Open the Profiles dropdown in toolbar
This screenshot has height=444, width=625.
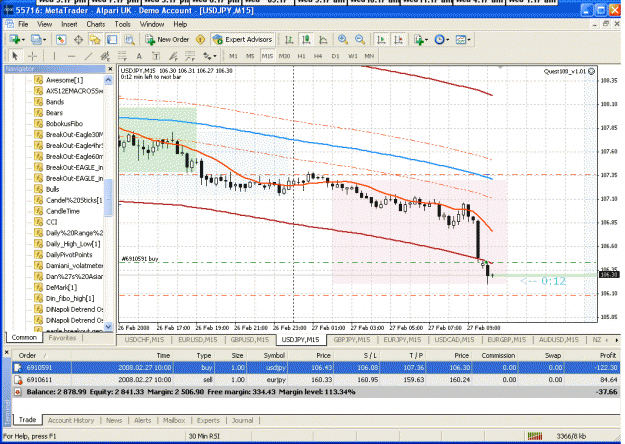point(38,39)
